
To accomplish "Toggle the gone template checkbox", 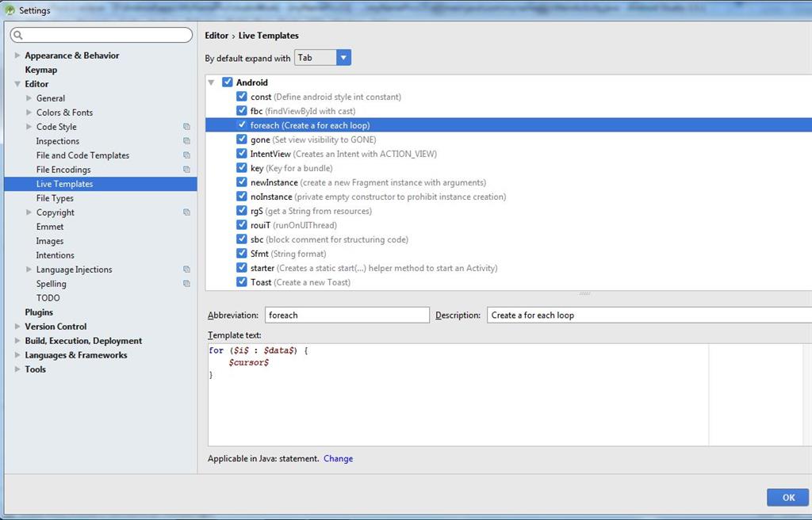I will click(242, 139).
